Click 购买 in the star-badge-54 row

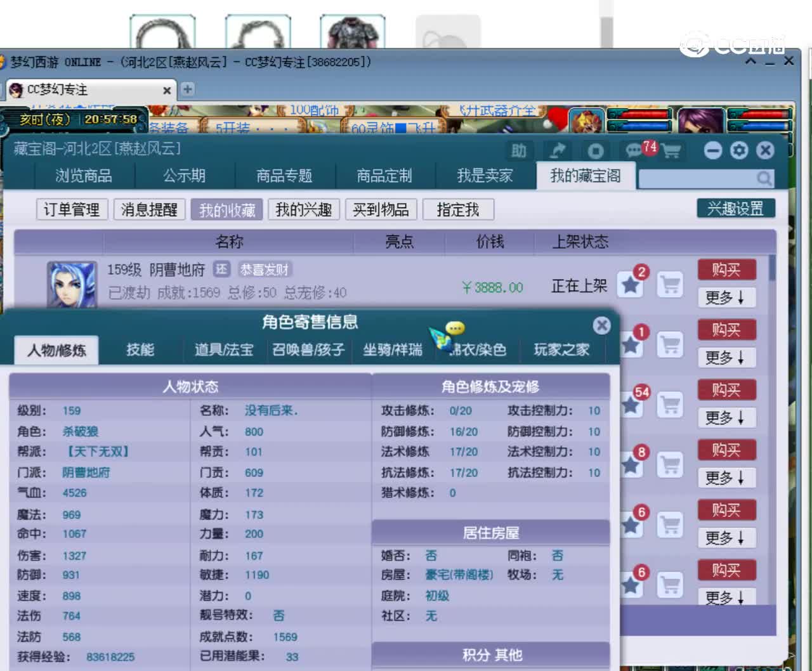click(x=726, y=390)
